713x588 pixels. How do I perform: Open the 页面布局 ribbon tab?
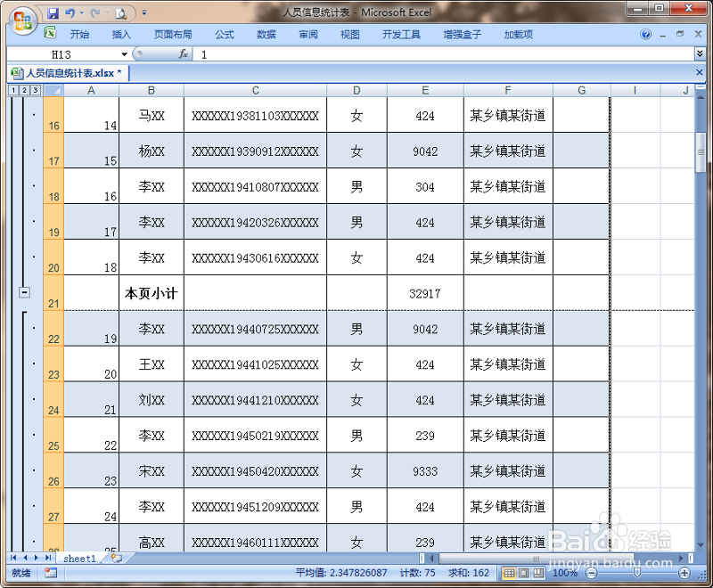click(173, 34)
